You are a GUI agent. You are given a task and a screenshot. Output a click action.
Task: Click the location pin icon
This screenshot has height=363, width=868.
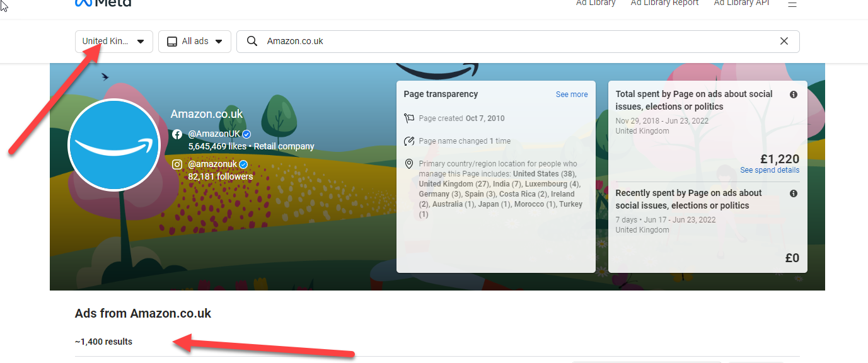click(x=409, y=164)
